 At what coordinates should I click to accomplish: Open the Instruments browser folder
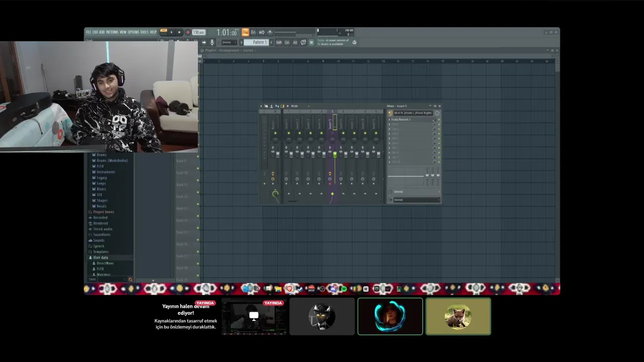tap(104, 172)
